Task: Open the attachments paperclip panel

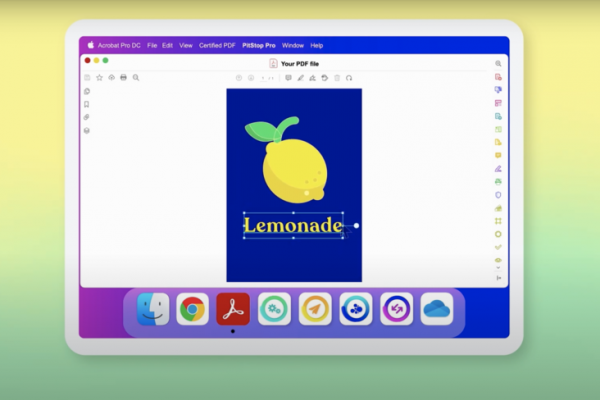Action: click(x=87, y=117)
